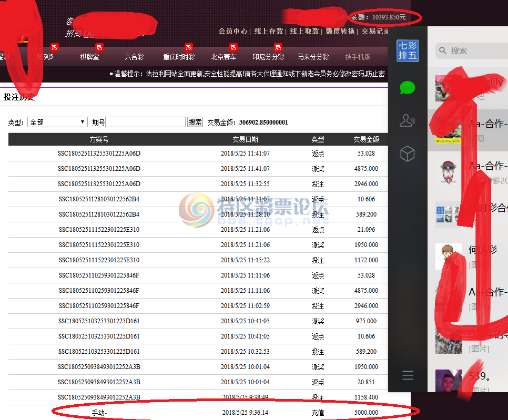508x420 pixels.
Task: Open chat with cat avatar
Action: point(468,88)
